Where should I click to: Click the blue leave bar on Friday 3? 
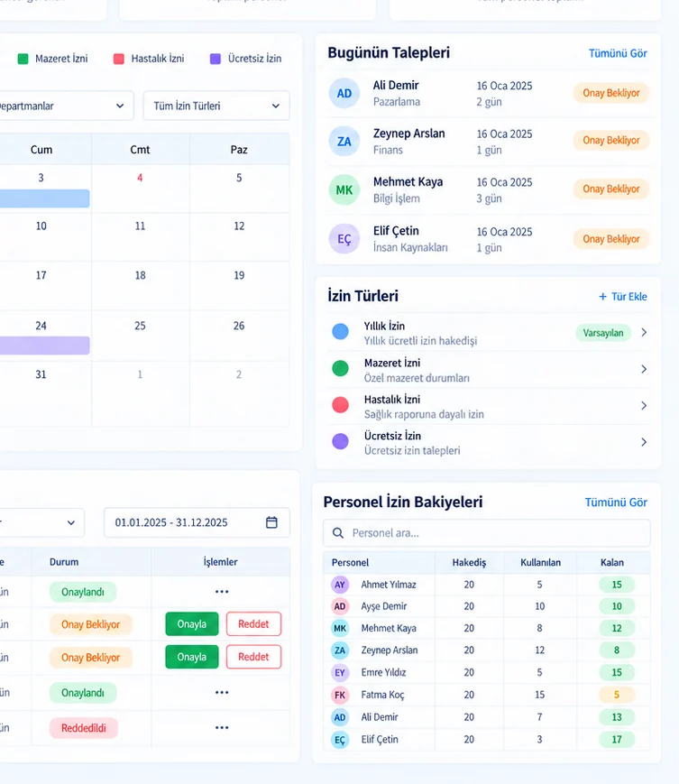pos(45,198)
